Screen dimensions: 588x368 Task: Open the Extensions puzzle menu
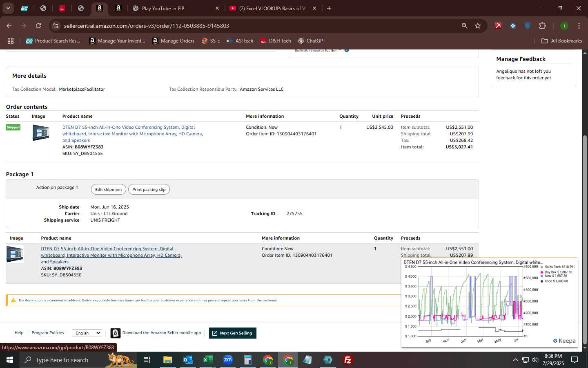point(542,26)
